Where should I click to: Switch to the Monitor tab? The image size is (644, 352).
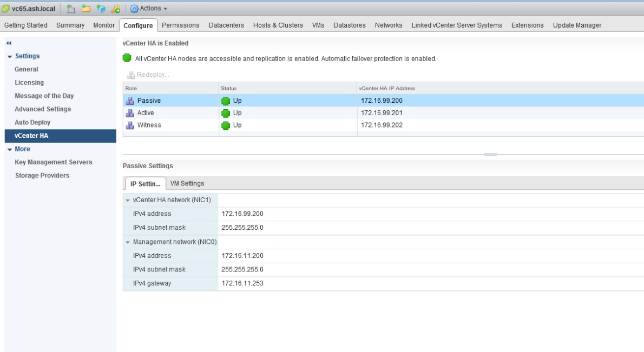click(104, 25)
